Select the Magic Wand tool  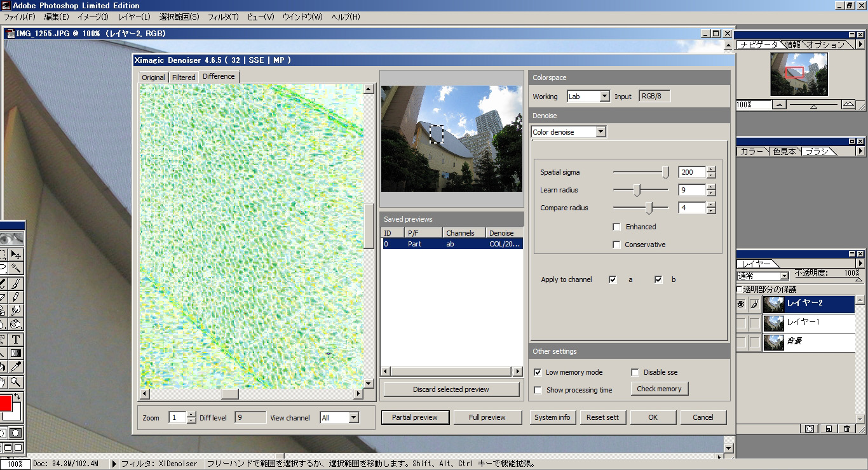point(16,268)
